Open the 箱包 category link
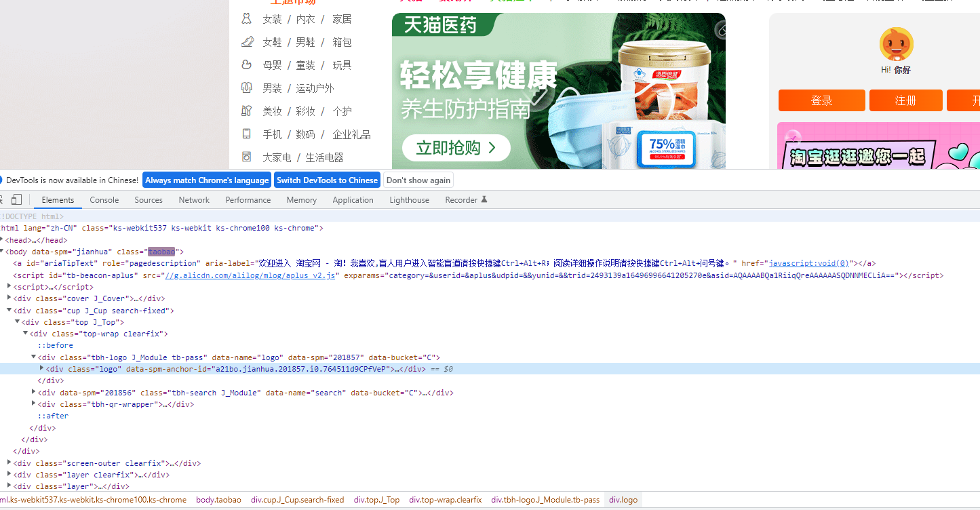This screenshot has height=510, width=980. [342, 42]
